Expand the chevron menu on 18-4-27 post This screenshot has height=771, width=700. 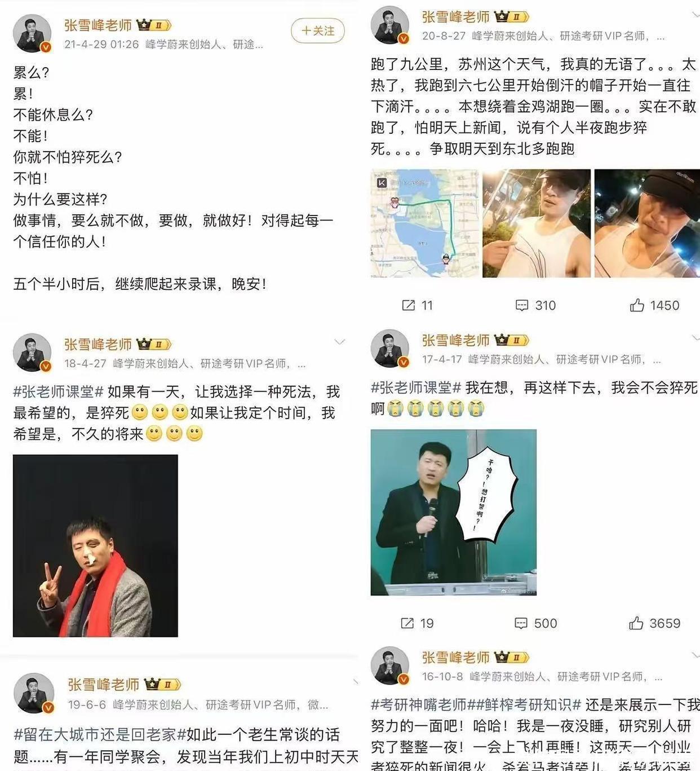tap(339, 342)
